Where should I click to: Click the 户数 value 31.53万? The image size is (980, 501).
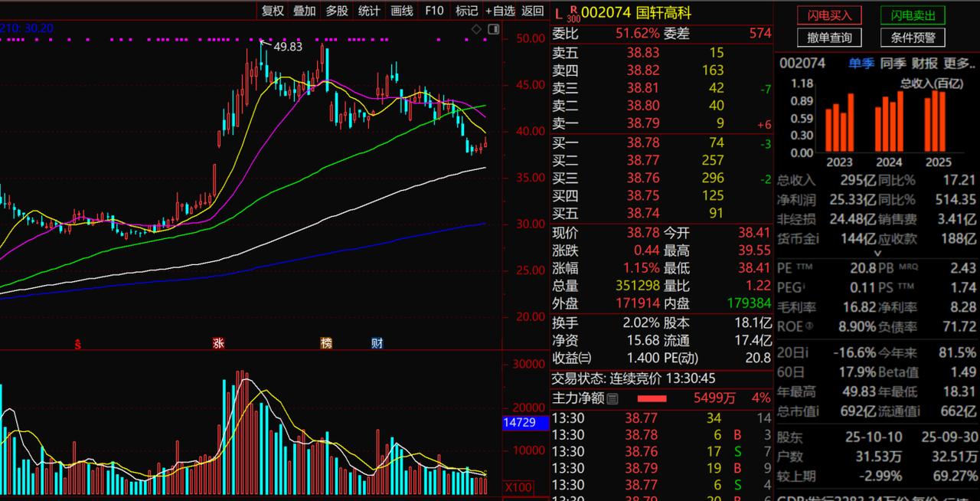(879, 457)
